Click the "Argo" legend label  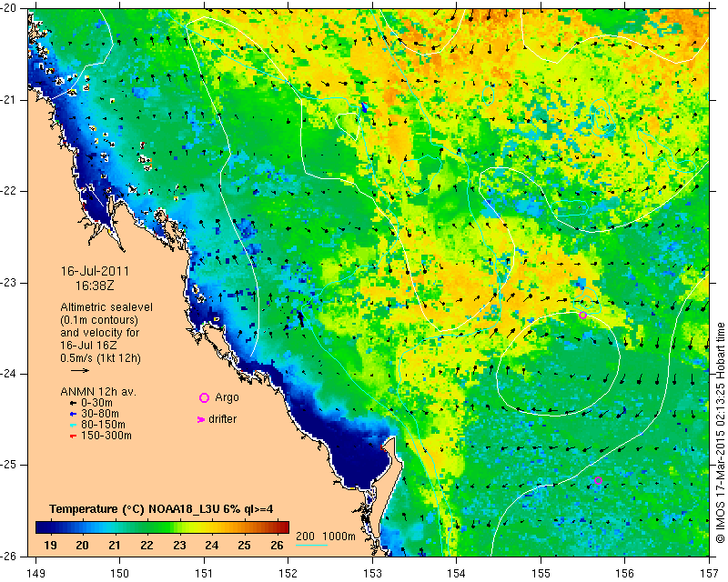tap(227, 397)
